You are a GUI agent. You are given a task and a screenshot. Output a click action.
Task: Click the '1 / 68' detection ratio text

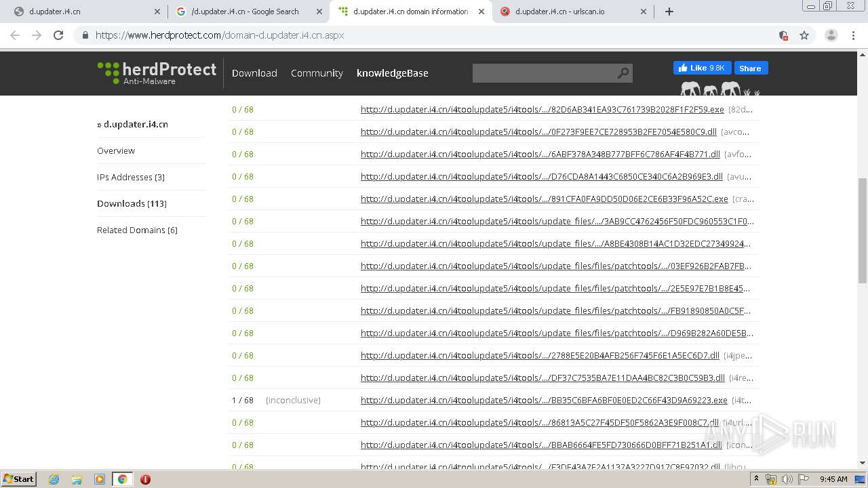point(242,400)
